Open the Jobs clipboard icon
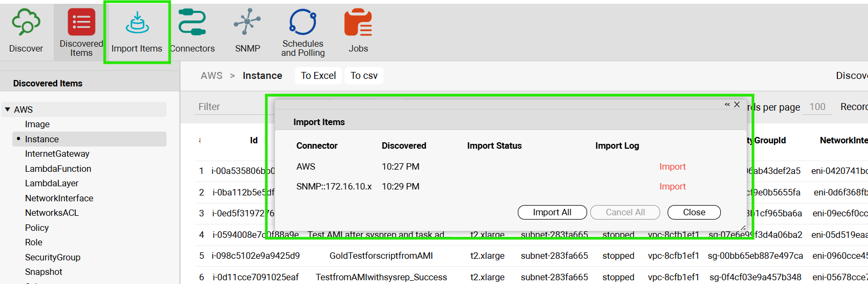 358,23
